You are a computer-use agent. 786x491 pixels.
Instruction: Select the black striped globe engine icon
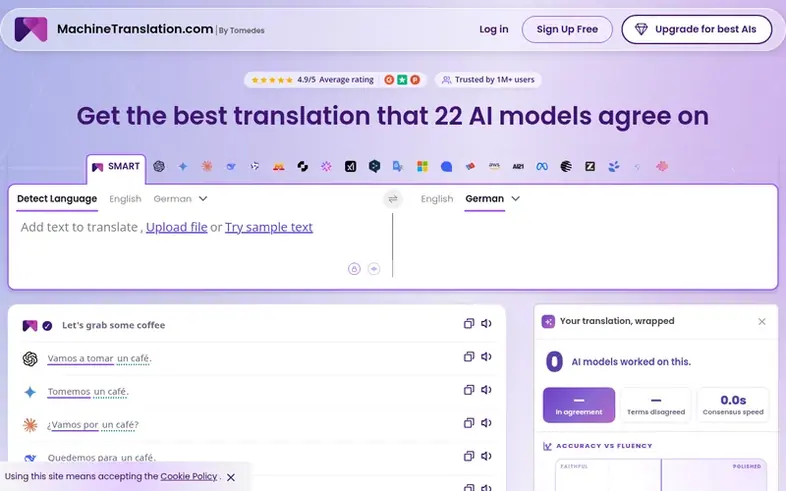tap(566, 166)
